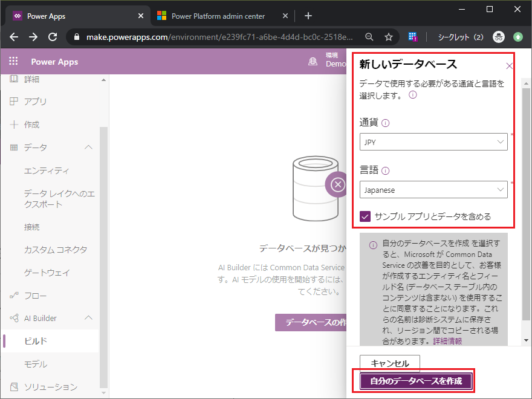The image size is (532, 399).
Task: Open the 言語 Japanese dropdown
Action: tap(433, 190)
